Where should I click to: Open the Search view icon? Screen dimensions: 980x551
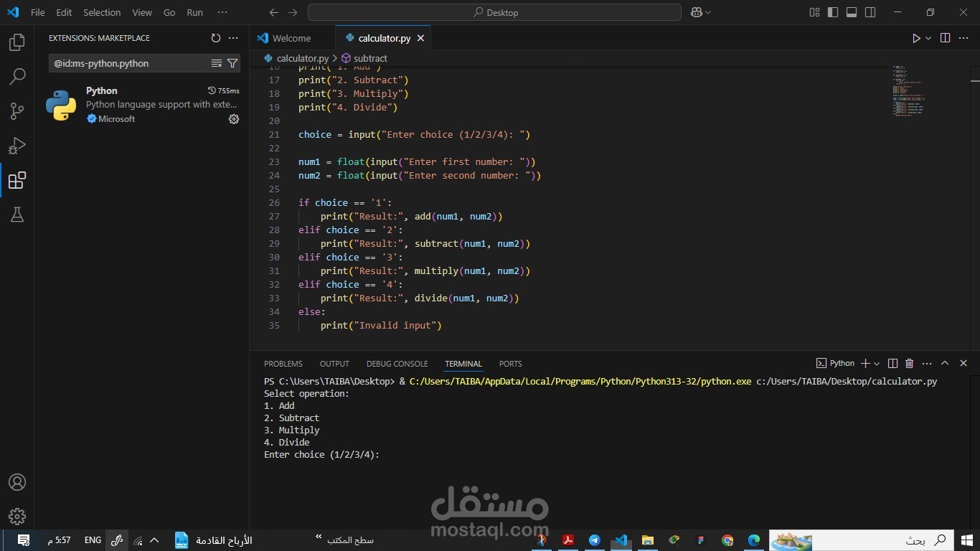[17, 77]
